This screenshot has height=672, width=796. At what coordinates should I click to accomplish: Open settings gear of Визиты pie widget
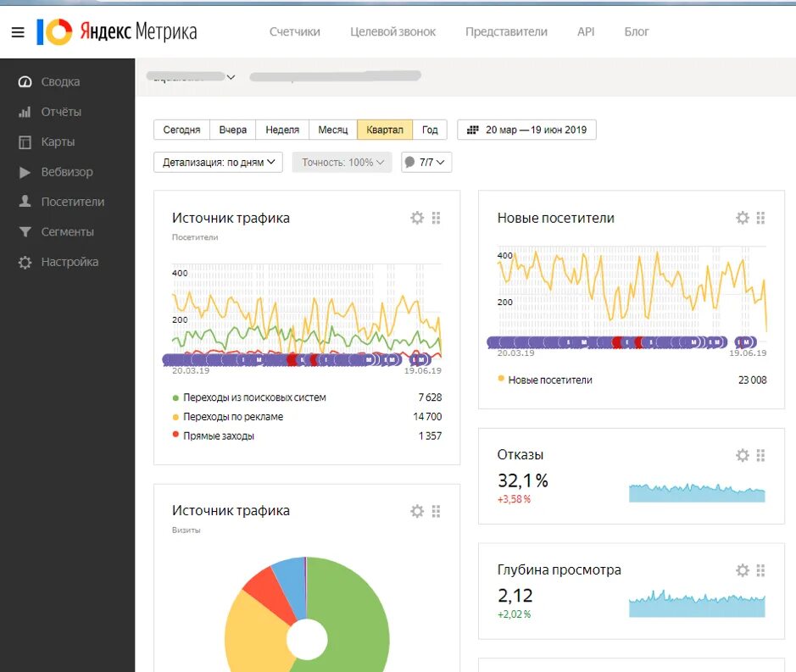[417, 511]
